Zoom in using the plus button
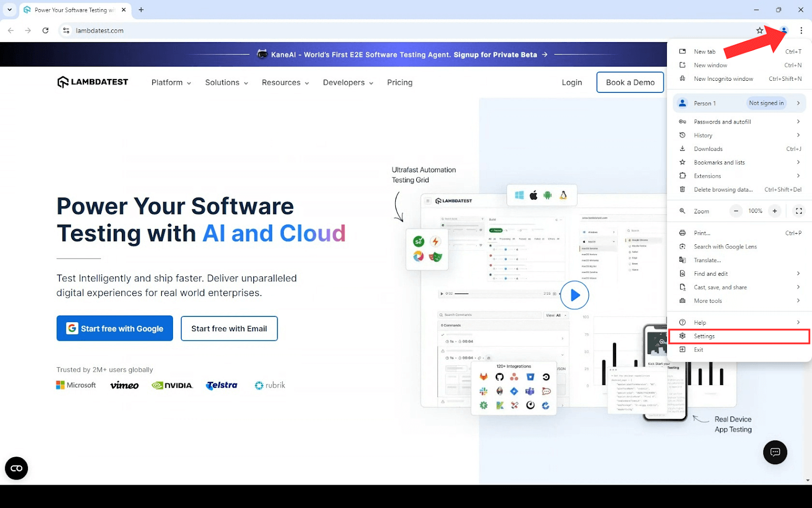The width and height of the screenshot is (812, 508). point(774,211)
